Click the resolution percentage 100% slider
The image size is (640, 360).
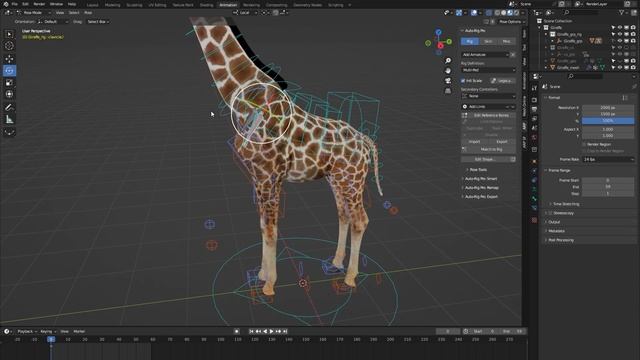(x=608, y=121)
